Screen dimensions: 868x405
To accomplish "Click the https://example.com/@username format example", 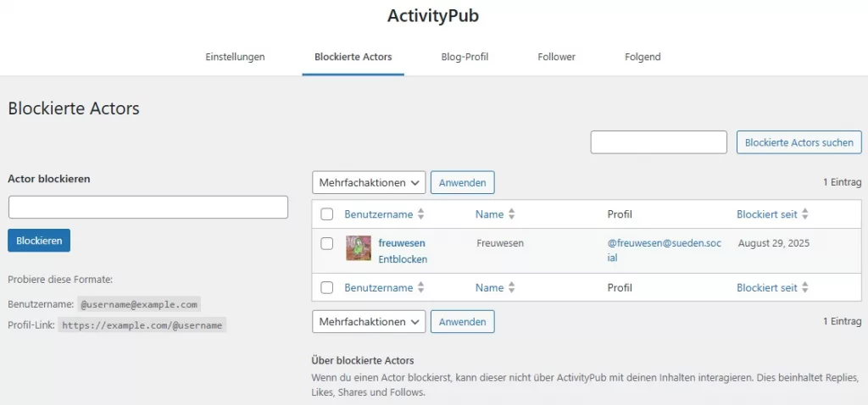I will pyautogui.click(x=142, y=325).
